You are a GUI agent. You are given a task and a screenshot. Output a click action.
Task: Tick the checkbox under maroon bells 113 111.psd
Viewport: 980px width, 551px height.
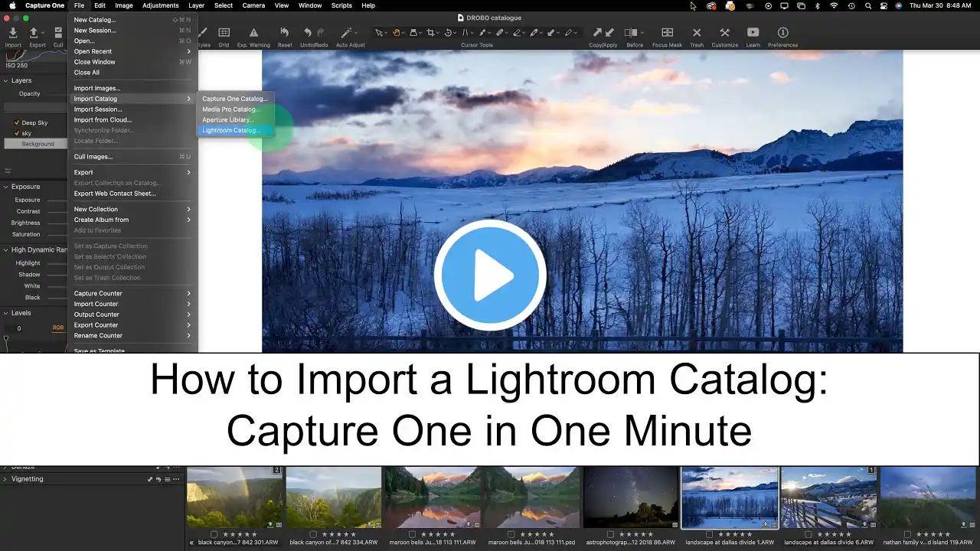(x=511, y=534)
